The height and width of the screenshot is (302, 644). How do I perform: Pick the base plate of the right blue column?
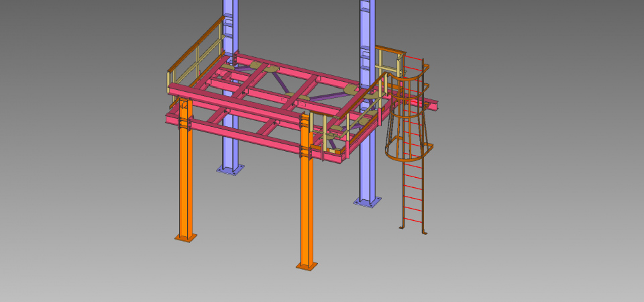[x=368, y=201]
